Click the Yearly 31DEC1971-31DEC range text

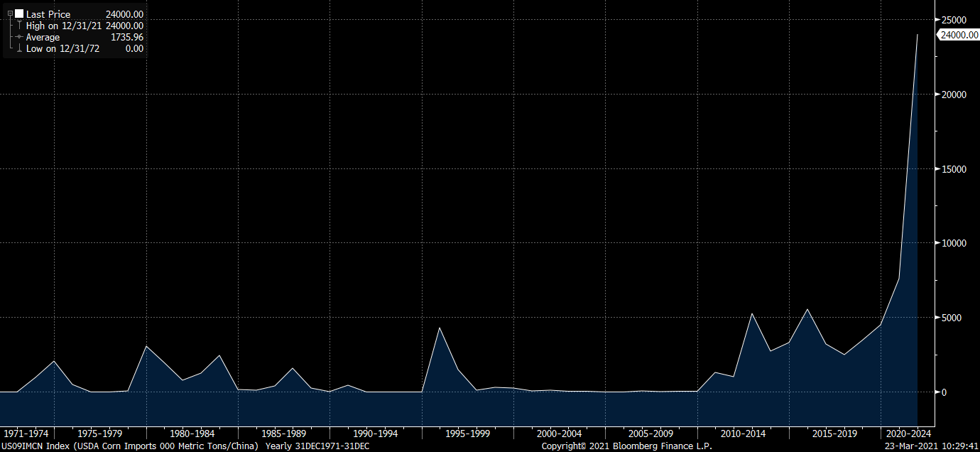pyautogui.click(x=317, y=446)
